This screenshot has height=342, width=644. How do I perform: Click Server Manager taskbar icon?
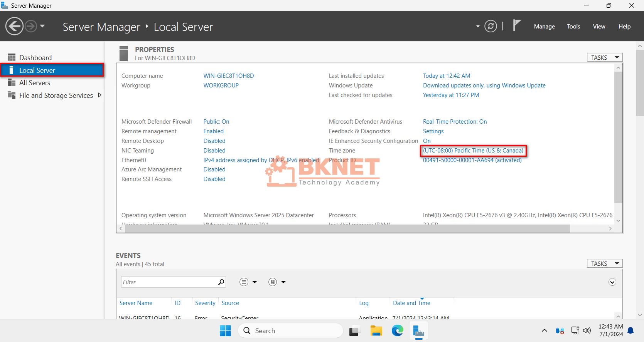click(418, 331)
